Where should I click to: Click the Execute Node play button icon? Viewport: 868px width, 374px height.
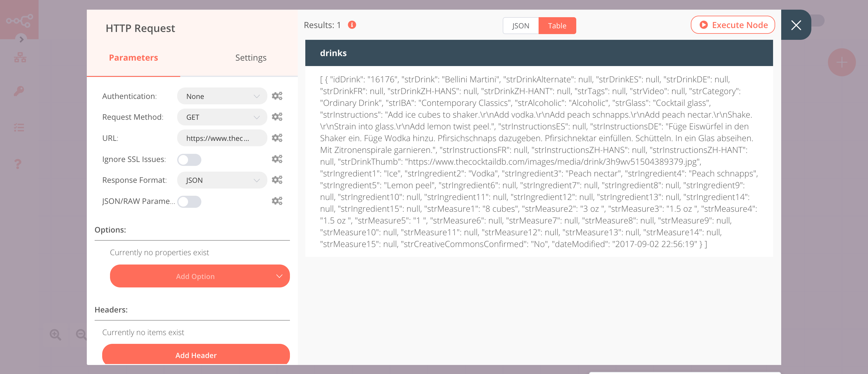(705, 25)
